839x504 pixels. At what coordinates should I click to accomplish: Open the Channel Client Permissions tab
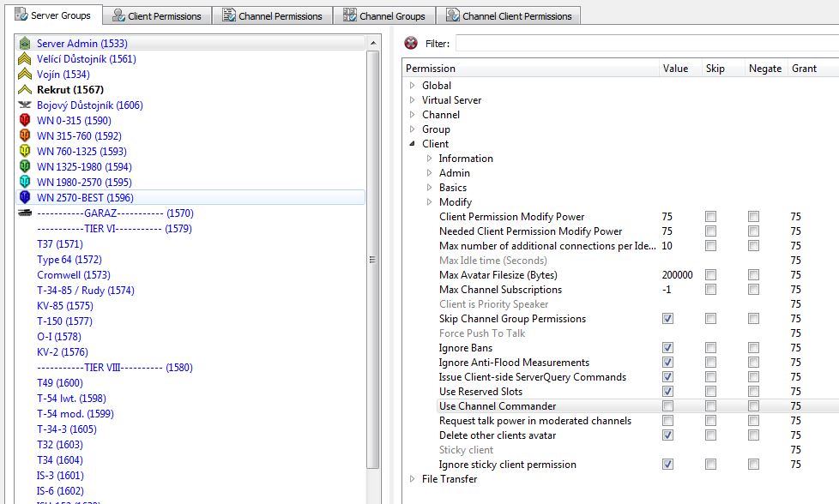[509, 15]
